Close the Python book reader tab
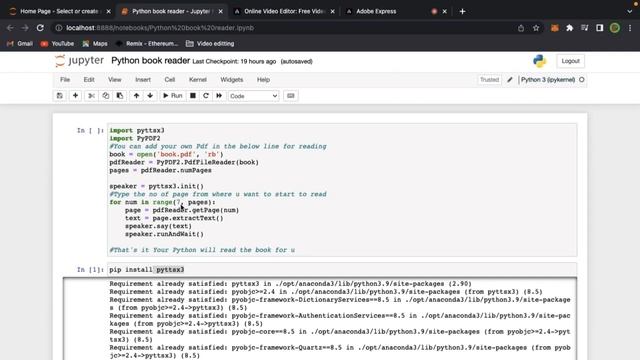This screenshot has width=640, height=360. [221, 11]
